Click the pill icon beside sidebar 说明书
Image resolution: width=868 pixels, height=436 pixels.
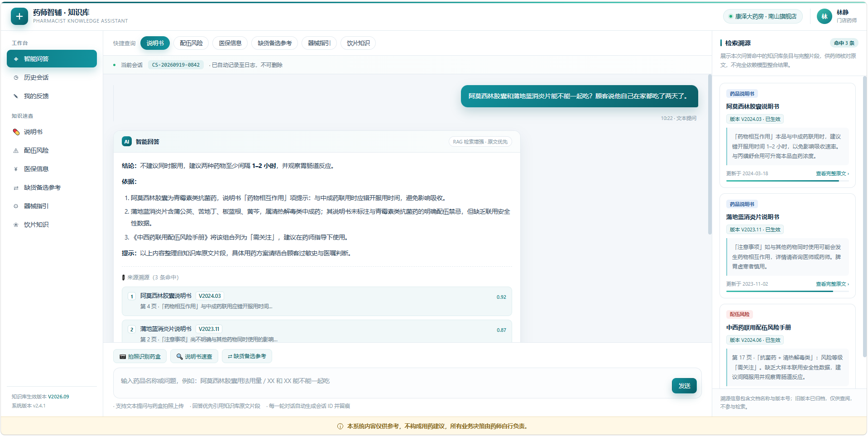pos(16,132)
